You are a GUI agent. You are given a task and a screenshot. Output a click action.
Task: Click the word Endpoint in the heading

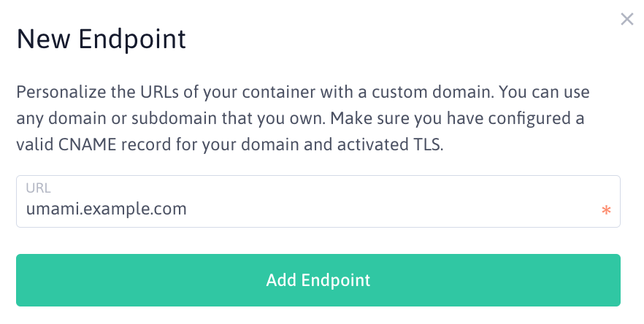click(132, 39)
